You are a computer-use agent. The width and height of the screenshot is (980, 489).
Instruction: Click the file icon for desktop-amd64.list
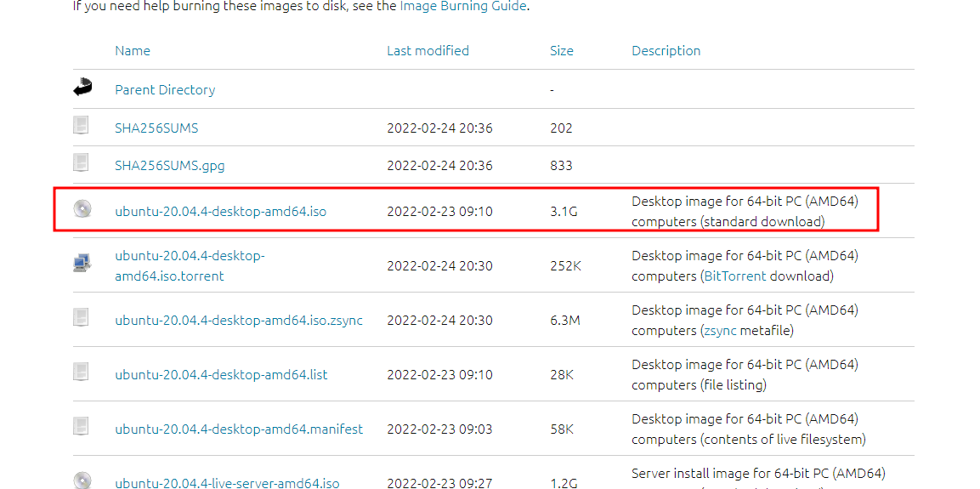pos(81,372)
